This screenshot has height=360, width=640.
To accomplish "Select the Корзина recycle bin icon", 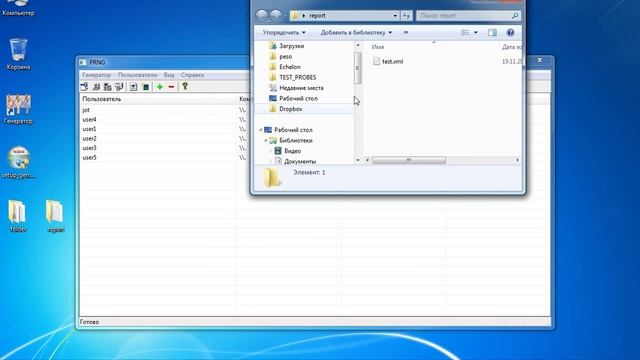I will tap(18, 54).
